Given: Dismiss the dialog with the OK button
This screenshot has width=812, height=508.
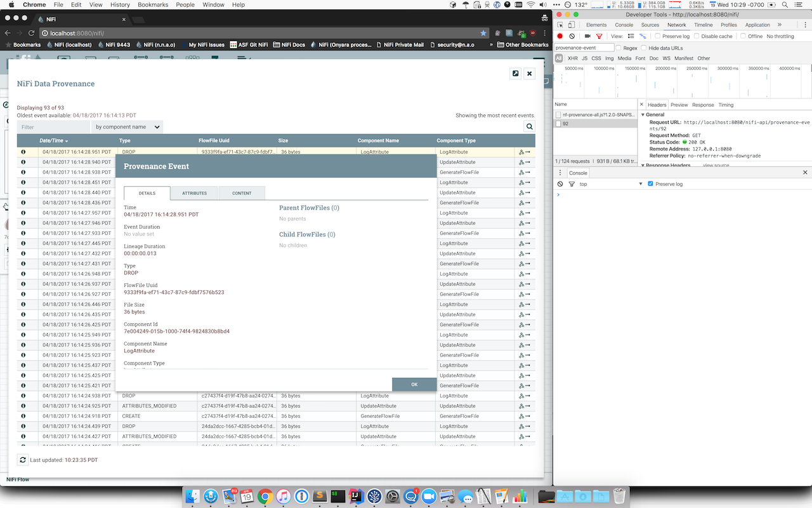Looking at the screenshot, I should click(x=414, y=384).
